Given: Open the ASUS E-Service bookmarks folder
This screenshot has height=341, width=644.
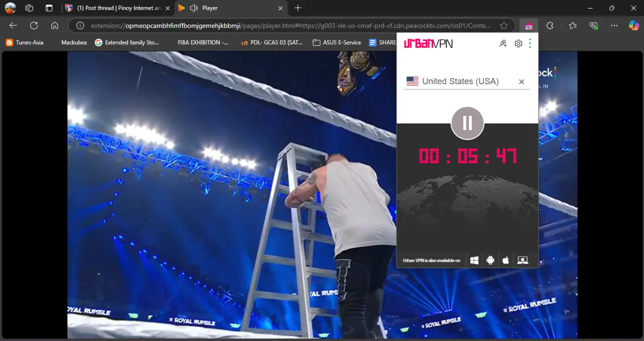Looking at the screenshot, I should click(x=337, y=43).
